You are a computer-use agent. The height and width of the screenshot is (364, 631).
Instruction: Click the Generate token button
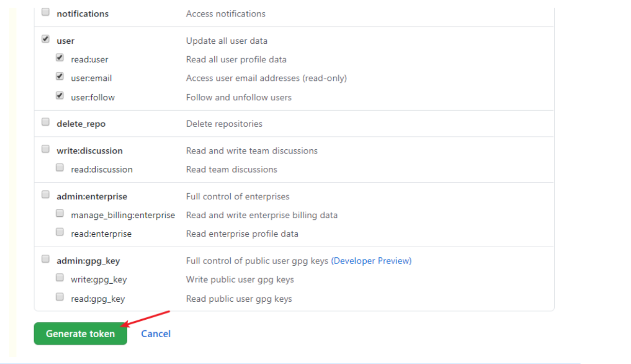[80, 334]
